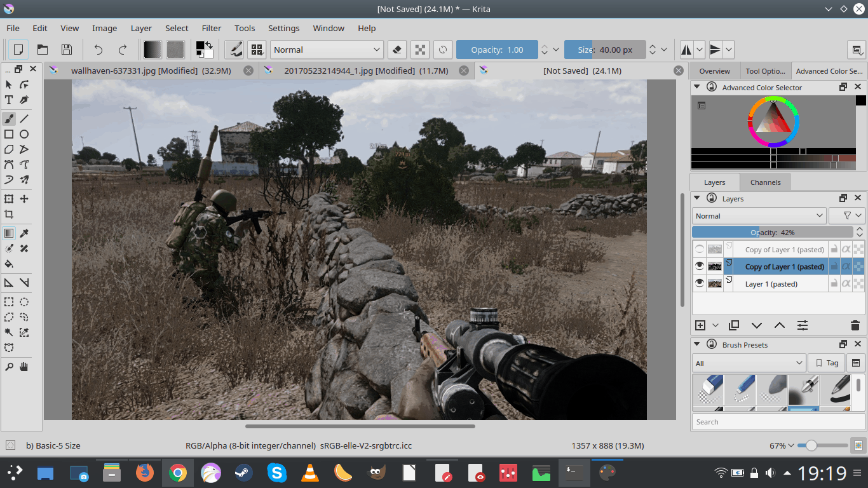Toggle lock on the selected Copy of Layer 1

(x=834, y=267)
